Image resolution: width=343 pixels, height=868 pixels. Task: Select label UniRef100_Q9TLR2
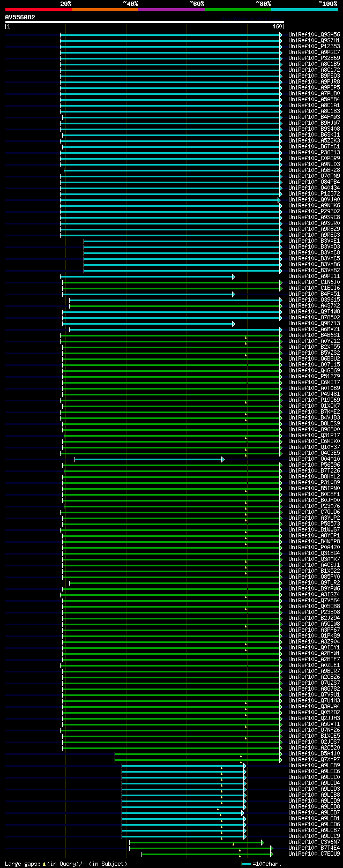[314, 582]
